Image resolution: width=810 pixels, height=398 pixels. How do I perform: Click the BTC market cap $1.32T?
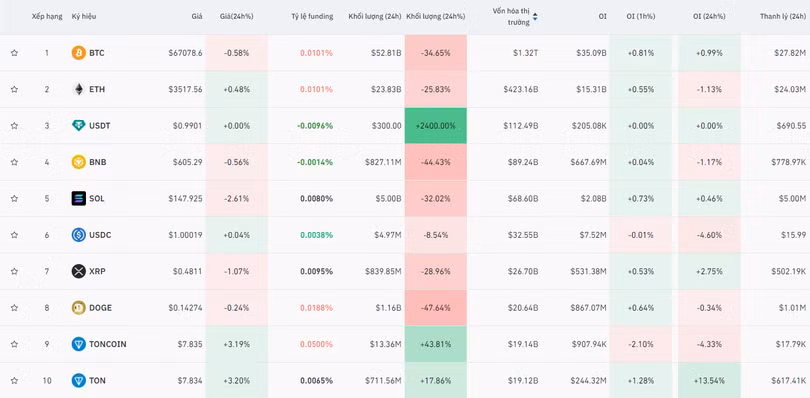tap(526, 53)
